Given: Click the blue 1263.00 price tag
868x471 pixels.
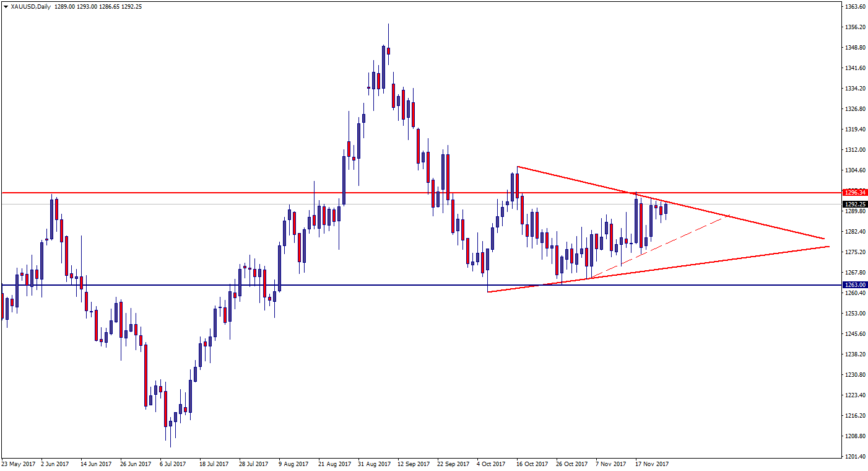Looking at the screenshot, I should click(854, 285).
